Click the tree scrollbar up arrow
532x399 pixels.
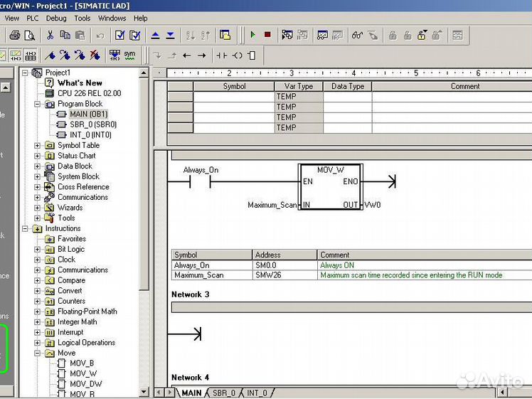144,73
